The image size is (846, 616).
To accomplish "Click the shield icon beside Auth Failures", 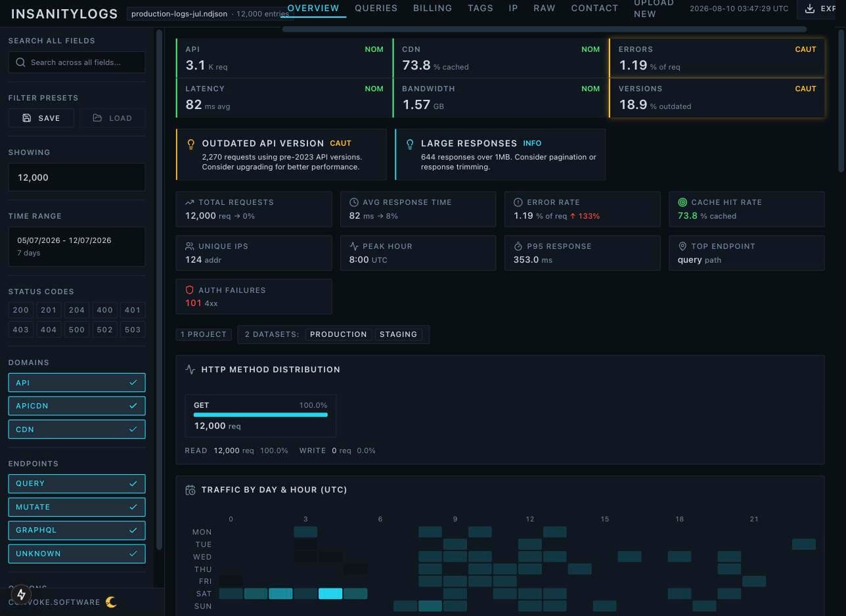I will point(190,290).
